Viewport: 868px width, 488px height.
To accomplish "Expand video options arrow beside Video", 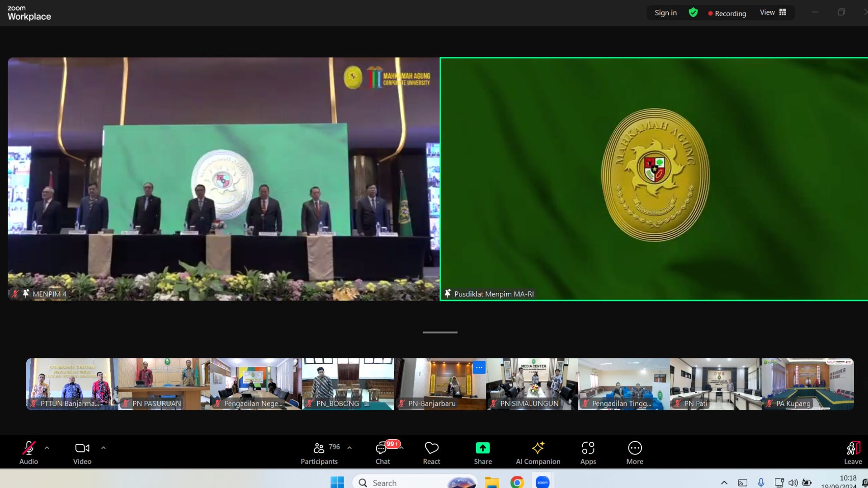I will pyautogui.click(x=104, y=448).
